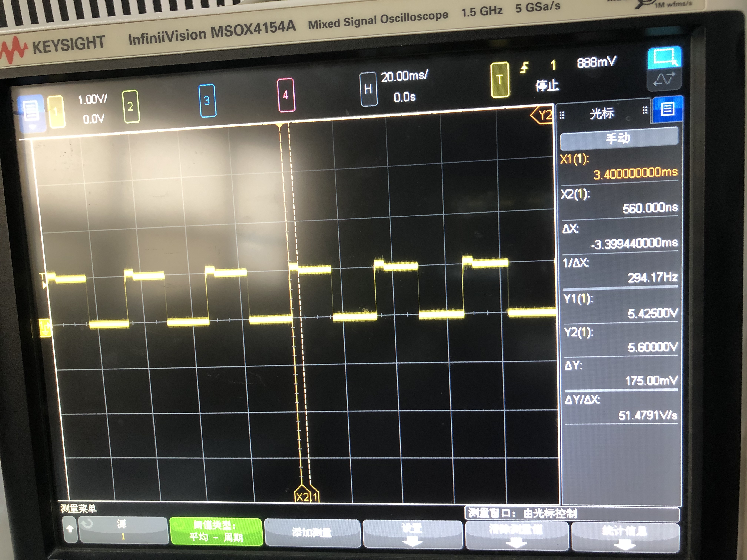Select the 源 source softkey
Screen dimensions: 747x560
(123, 530)
